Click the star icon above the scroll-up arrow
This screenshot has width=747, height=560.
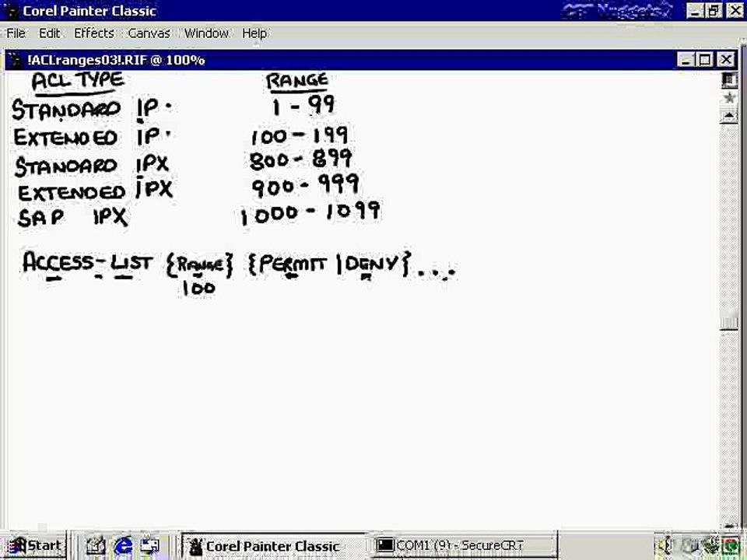coord(729,99)
